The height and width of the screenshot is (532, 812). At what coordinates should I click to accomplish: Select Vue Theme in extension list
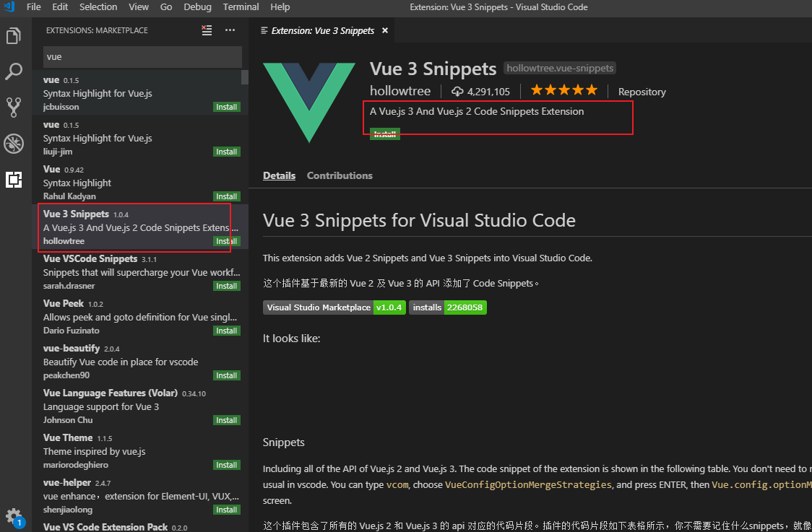[140, 450]
